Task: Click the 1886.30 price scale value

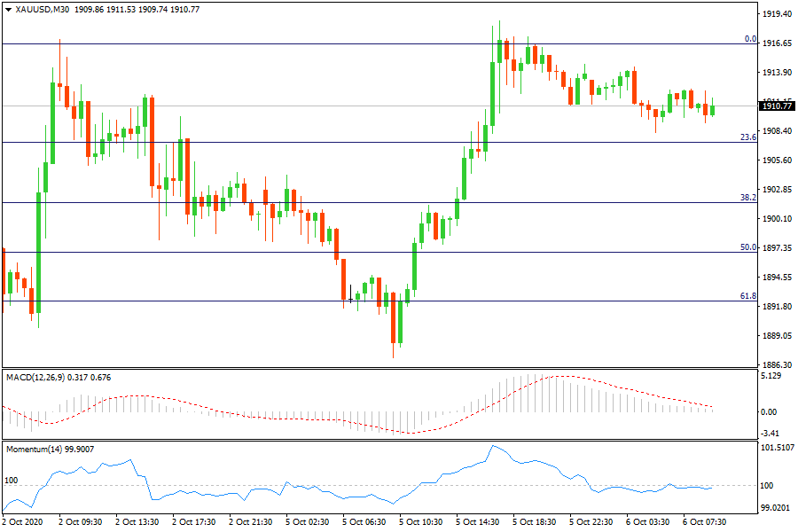Action: pyautogui.click(x=777, y=364)
